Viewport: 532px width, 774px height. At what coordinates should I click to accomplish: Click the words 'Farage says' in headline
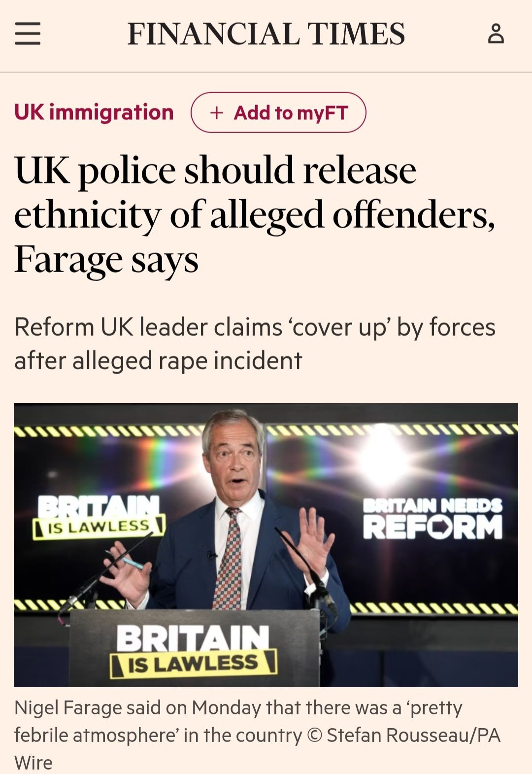point(106,260)
